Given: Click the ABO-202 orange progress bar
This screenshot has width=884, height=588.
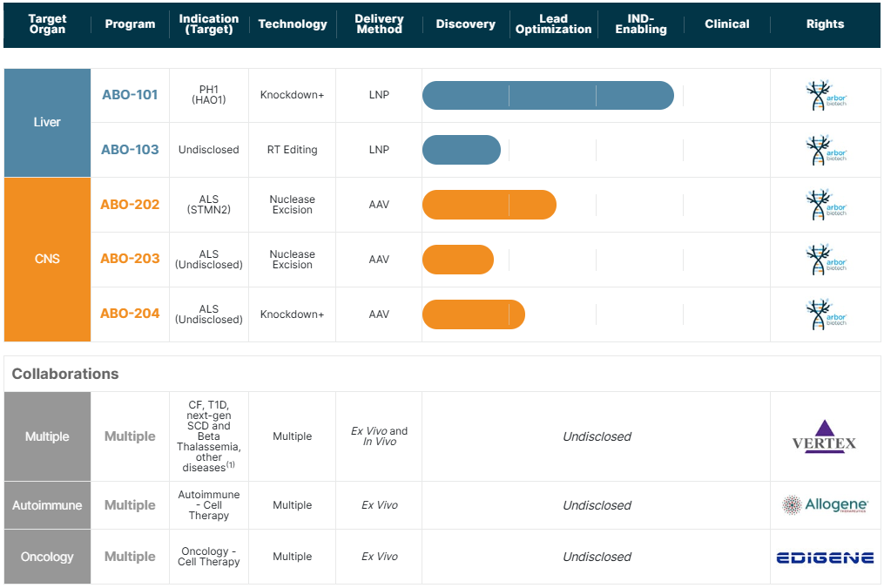Looking at the screenshot, I should point(489,205).
